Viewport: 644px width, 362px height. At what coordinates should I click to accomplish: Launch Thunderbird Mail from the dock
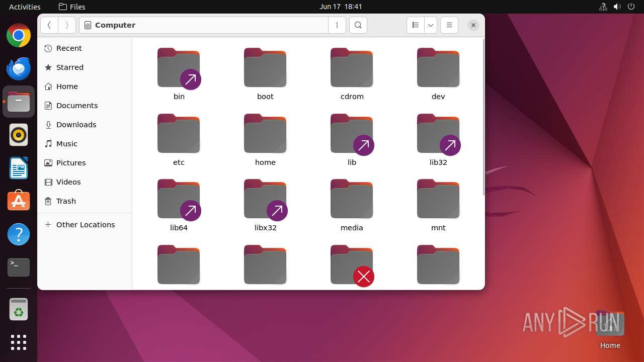19,68
